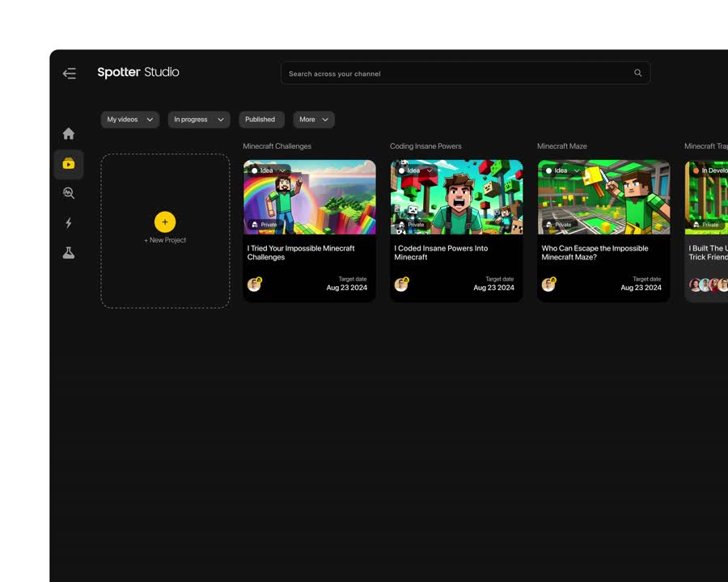The height and width of the screenshot is (582, 728).
Task: Click the search magnifier icon
Action: tap(638, 73)
